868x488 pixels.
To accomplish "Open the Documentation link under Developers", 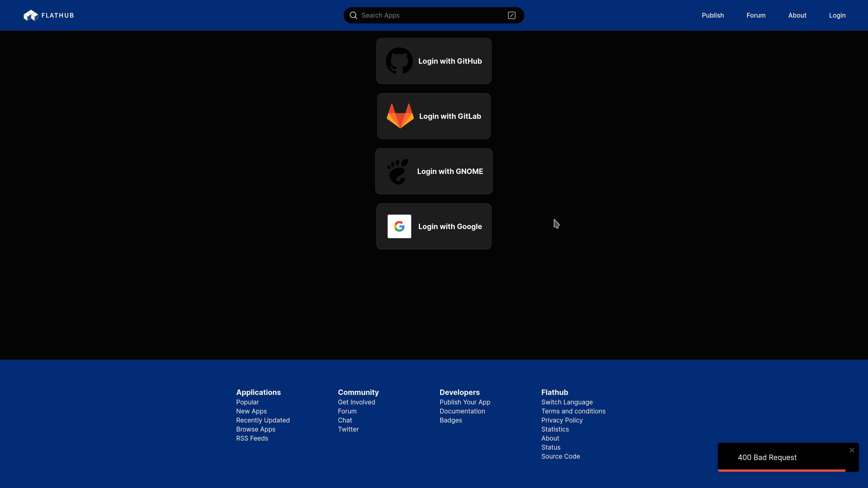I will click(462, 411).
